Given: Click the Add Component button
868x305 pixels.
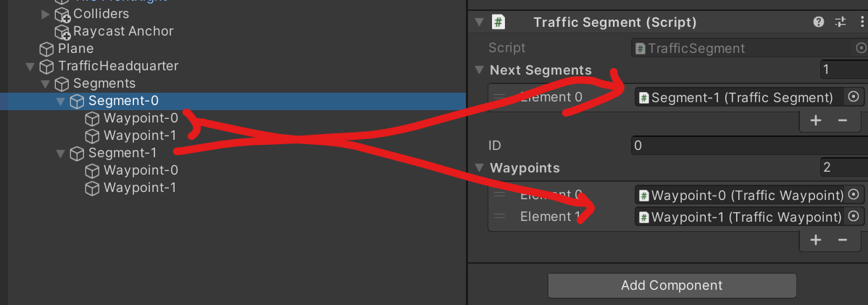Looking at the screenshot, I should [672, 285].
